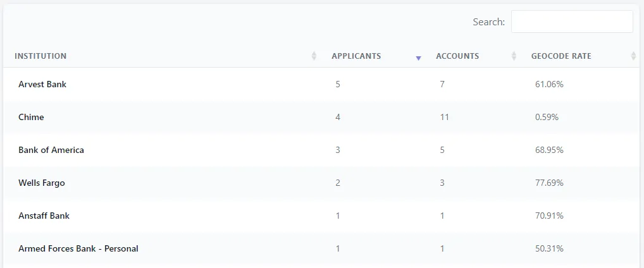Click the Institution column sort icon
644x268 pixels.
tap(314, 56)
